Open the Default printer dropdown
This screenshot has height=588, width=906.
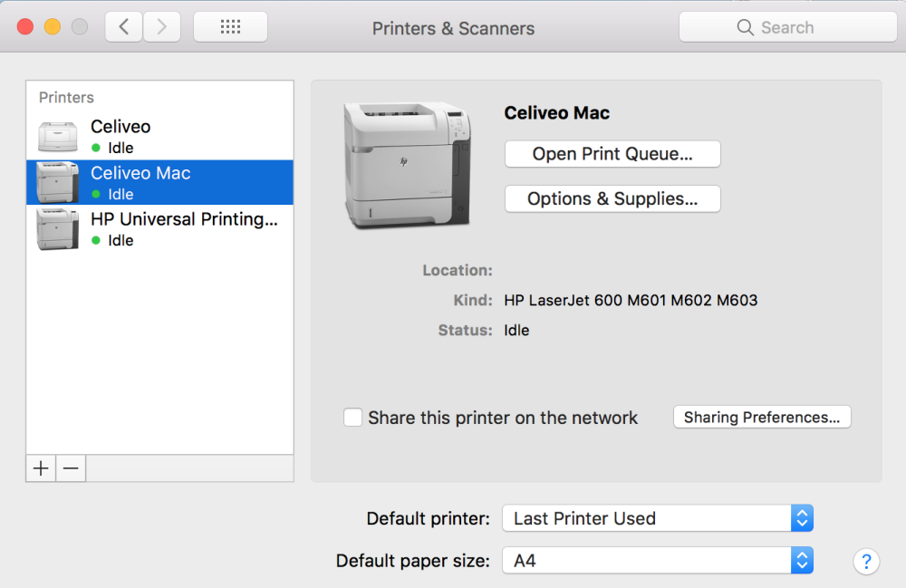click(x=658, y=518)
